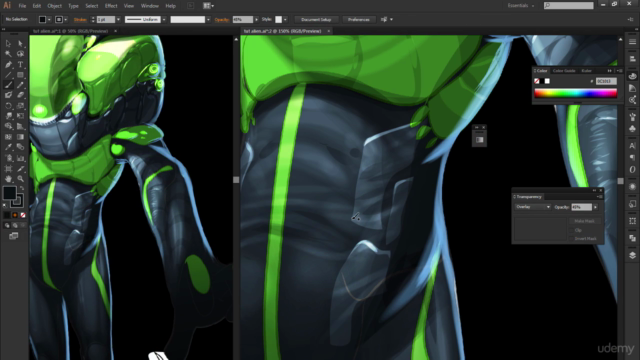Select the Blend tool
This screenshot has height=360, width=640.
point(20,147)
